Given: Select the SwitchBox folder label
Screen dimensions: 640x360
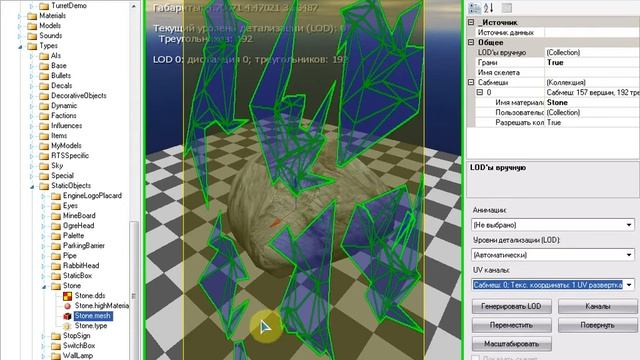Looking at the screenshot, I should 79,346.
